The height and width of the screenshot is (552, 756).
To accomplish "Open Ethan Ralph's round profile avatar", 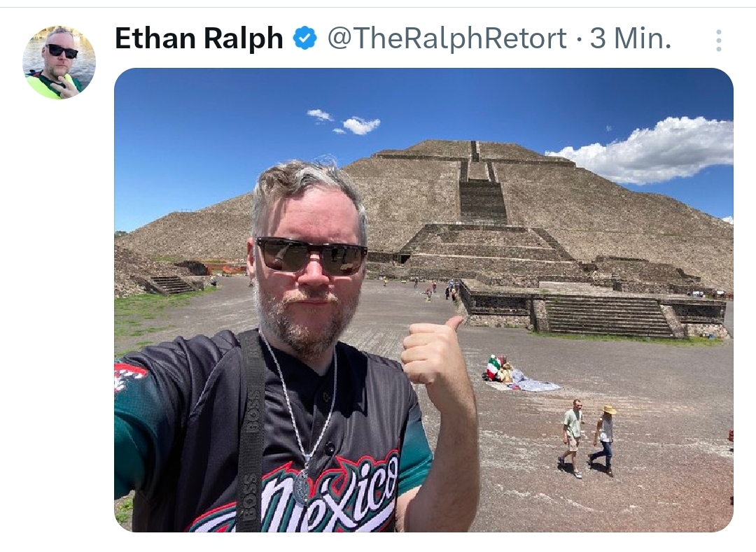I will [x=59, y=63].
